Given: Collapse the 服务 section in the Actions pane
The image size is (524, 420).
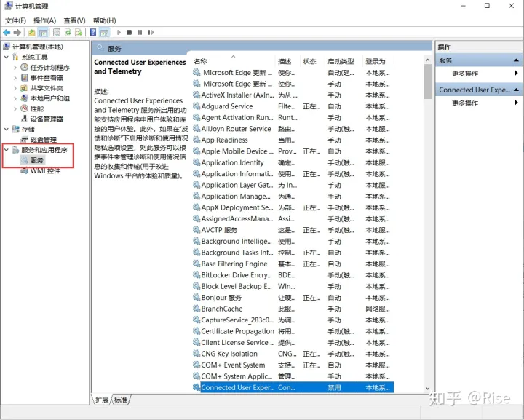Looking at the screenshot, I should point(516,60).
